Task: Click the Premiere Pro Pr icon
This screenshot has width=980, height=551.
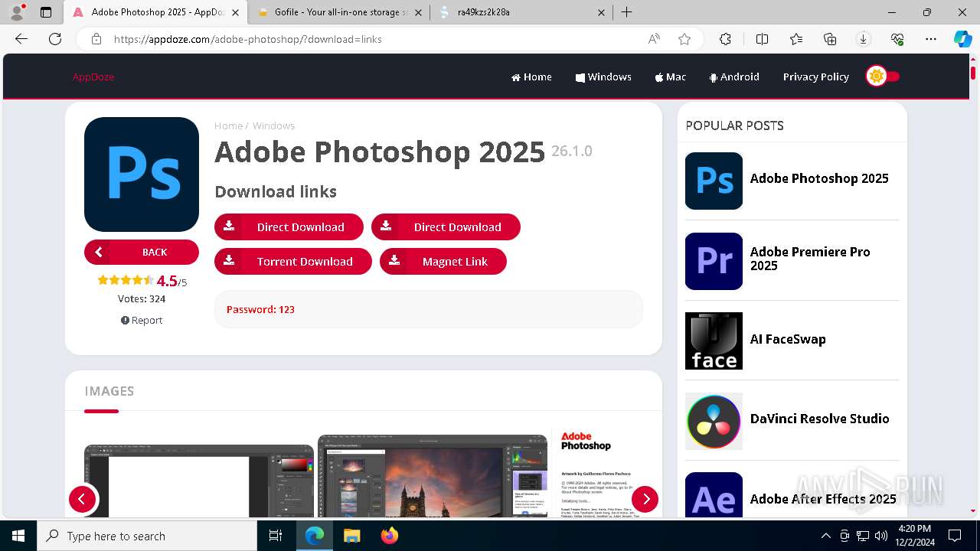Action: click(x=714, y=261)
